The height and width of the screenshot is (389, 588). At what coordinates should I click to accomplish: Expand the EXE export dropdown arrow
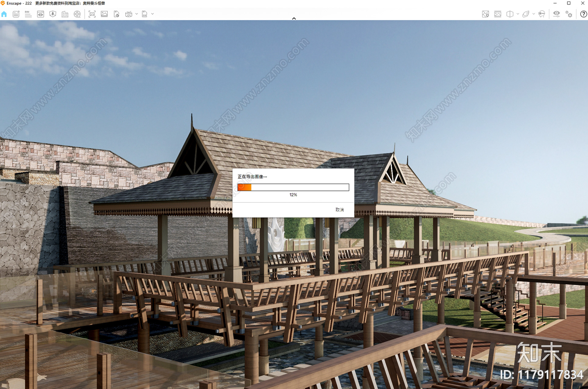(x=153, y=14)
